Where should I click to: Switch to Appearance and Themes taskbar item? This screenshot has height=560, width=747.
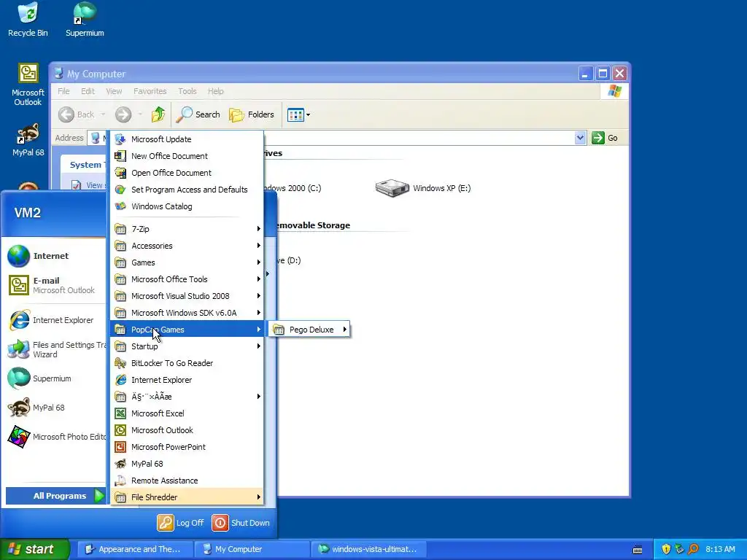point(134,549)
